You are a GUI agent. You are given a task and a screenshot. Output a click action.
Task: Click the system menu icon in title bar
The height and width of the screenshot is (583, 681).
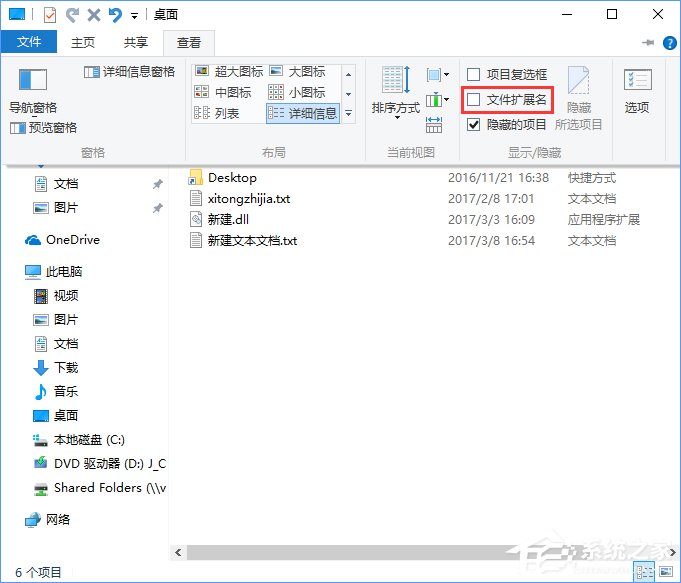(17, 15)
